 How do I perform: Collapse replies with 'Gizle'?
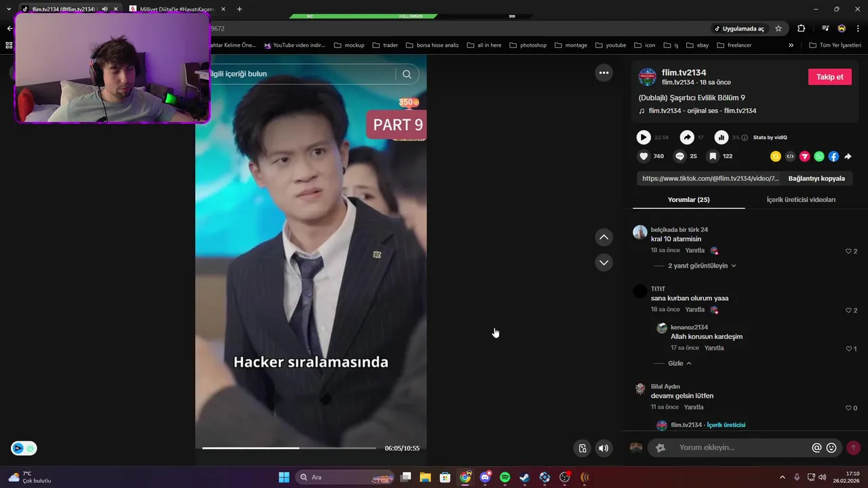click(679, 363)
